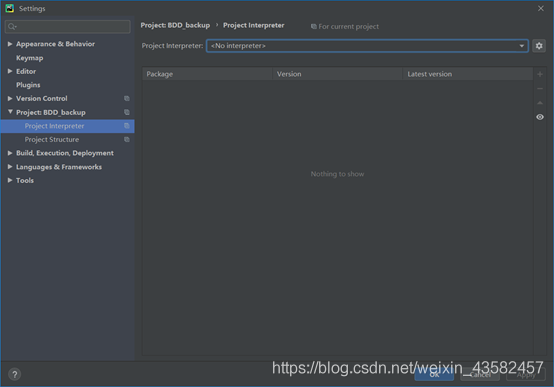
Task: Click the settings search field
Action: [x=67, y=27]
